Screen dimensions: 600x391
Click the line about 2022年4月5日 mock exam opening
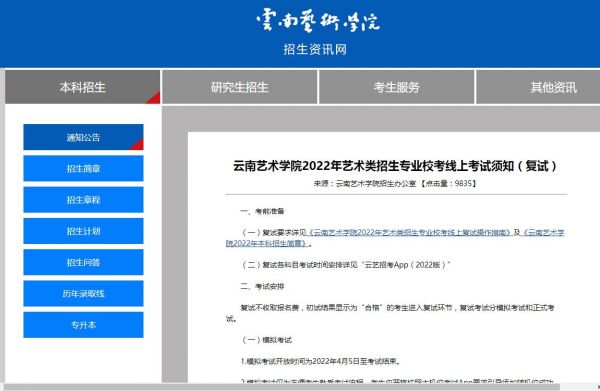(321, 361)
